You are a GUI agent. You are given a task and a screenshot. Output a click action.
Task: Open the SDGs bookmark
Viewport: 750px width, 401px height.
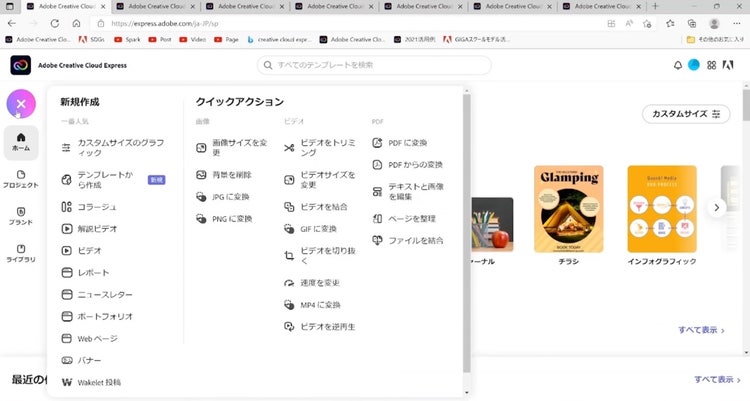(x=92, y=40)
